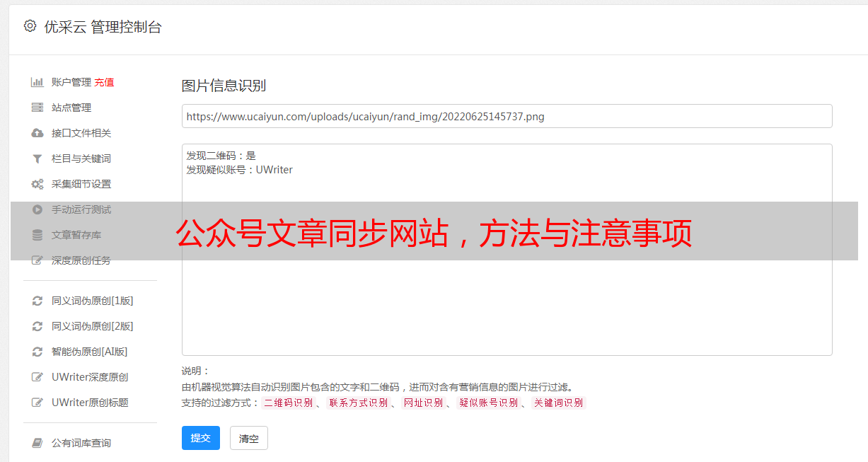
Task: Click the database icon for 文章暂存库
Action: pos(37,235)
